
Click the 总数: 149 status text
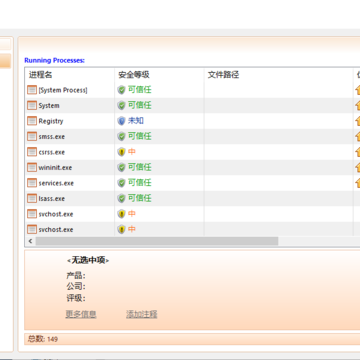coord(43,339)
